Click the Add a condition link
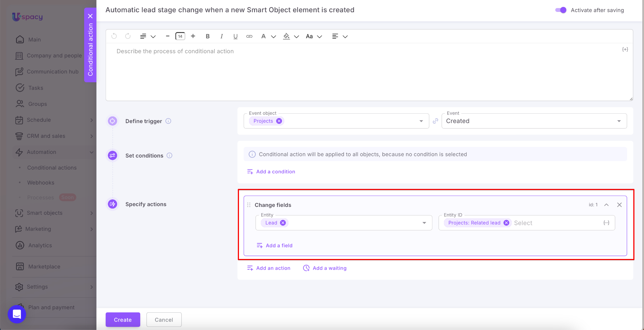 click(275, 172)
